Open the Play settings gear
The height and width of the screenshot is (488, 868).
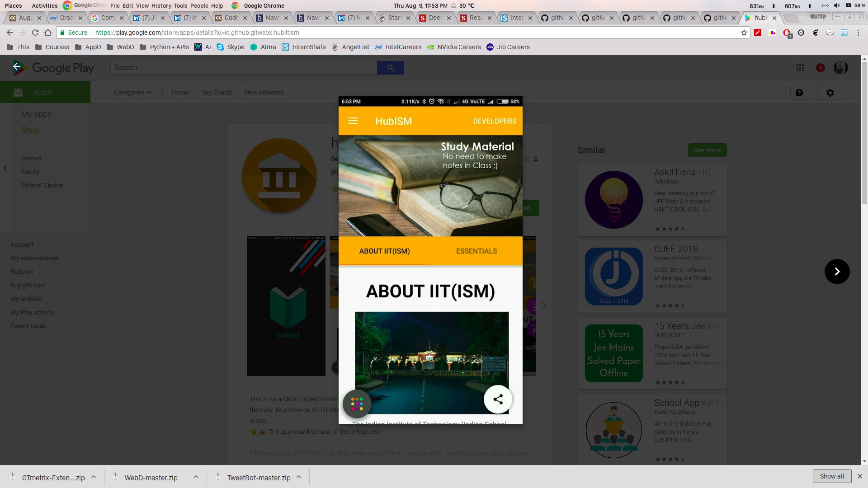coord(830,93)
